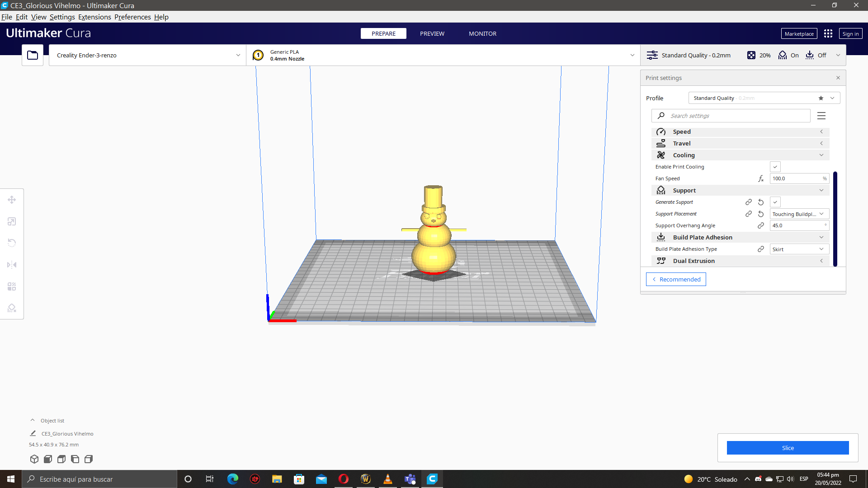Open the File menu
The height and width of the screenshot is (488, 868).
(7, 17)
